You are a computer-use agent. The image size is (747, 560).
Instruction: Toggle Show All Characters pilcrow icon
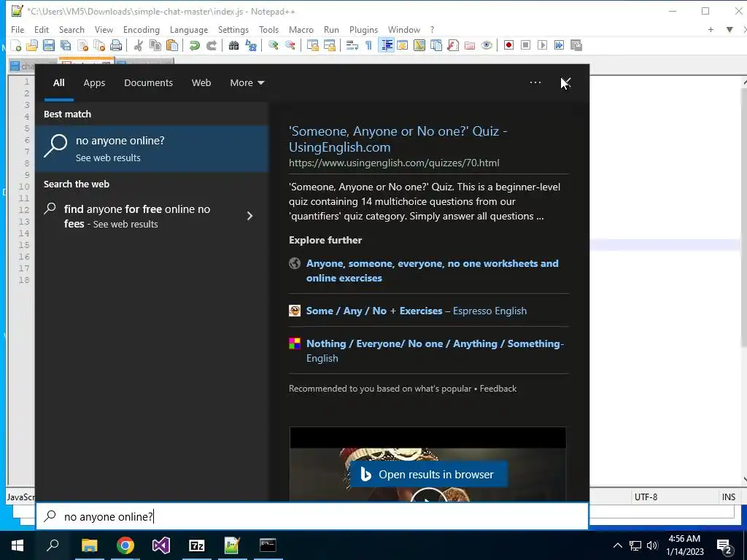tap(368, 45)
